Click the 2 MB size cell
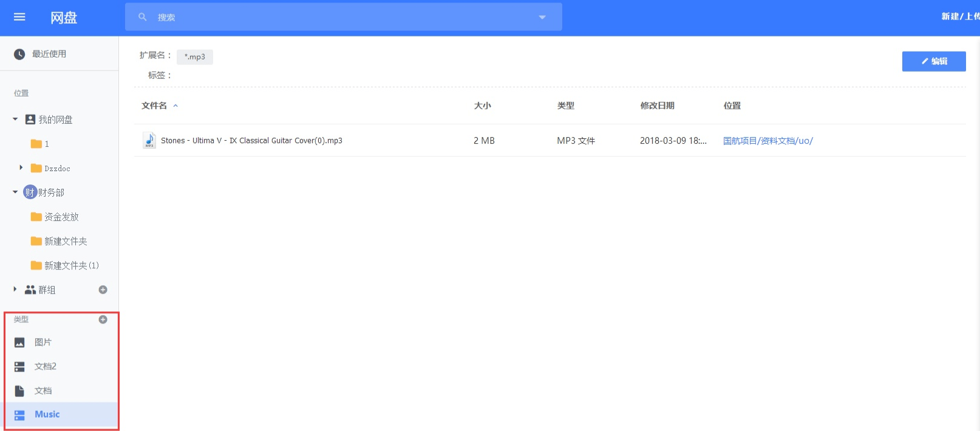980x431 pixels. point(484,140)
